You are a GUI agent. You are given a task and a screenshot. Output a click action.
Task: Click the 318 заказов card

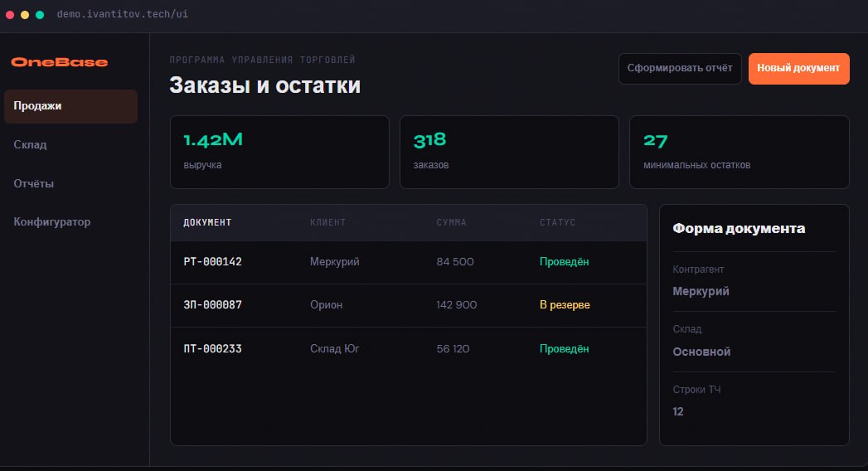509,153
